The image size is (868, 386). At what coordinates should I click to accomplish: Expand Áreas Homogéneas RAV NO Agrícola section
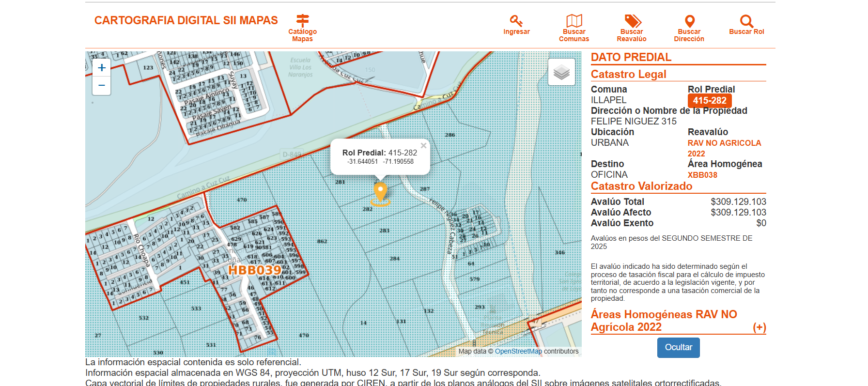(x=759, y=327)
